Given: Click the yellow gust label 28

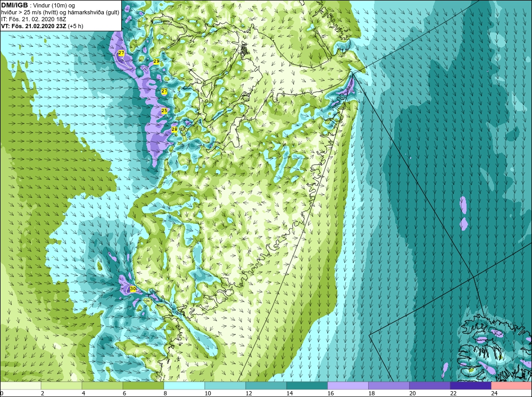Looking at the screenshot, I should pos(174,129).
